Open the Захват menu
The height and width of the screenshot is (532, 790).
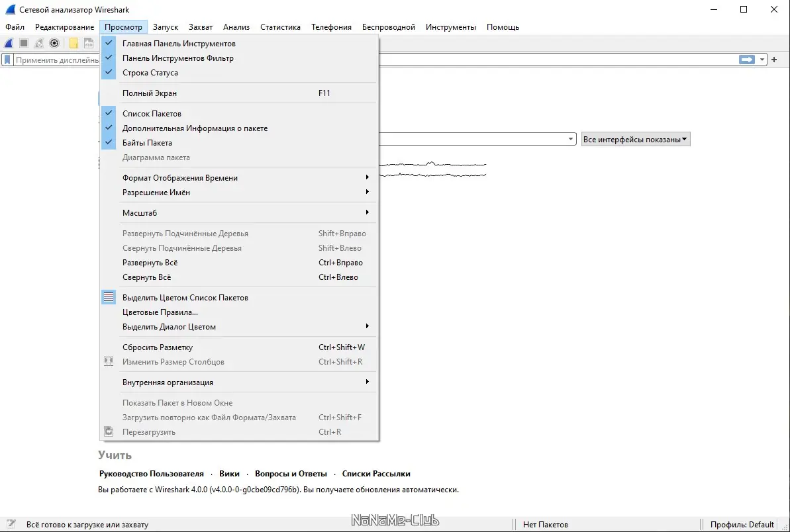[201, 27]
